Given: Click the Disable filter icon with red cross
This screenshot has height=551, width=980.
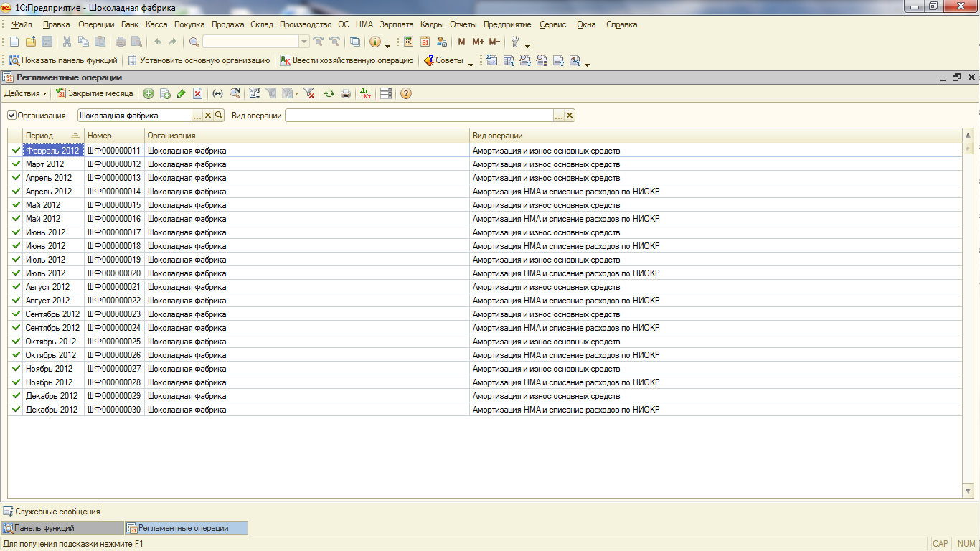Looking at the screenshot, I should pyautogui.click(x=308, y=93).
